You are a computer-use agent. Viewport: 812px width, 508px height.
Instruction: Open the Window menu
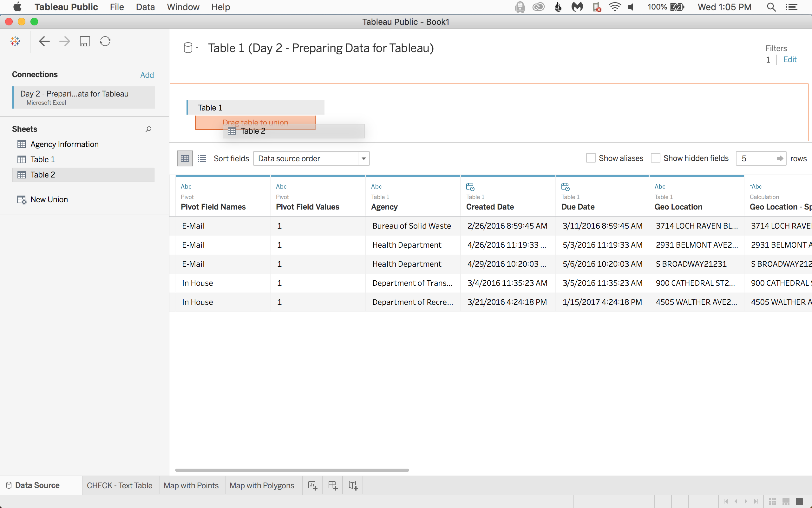(183, 7)
